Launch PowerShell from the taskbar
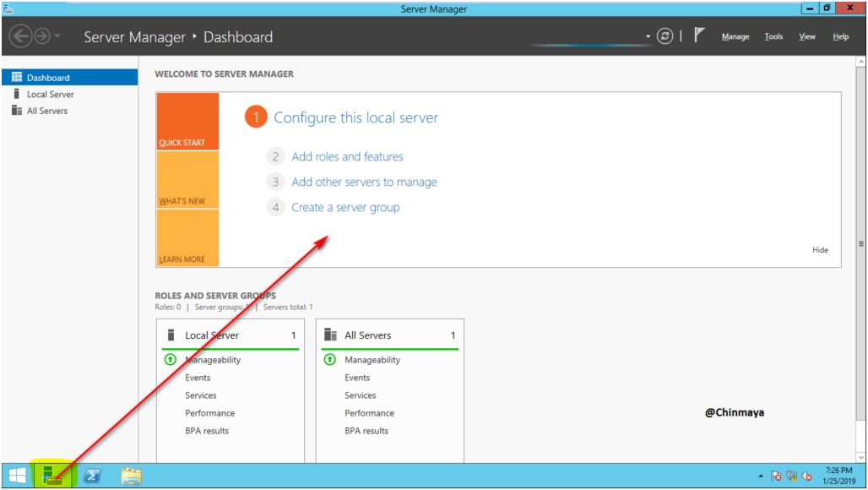This screenshot has height=490, width=868. click(92, 476)
